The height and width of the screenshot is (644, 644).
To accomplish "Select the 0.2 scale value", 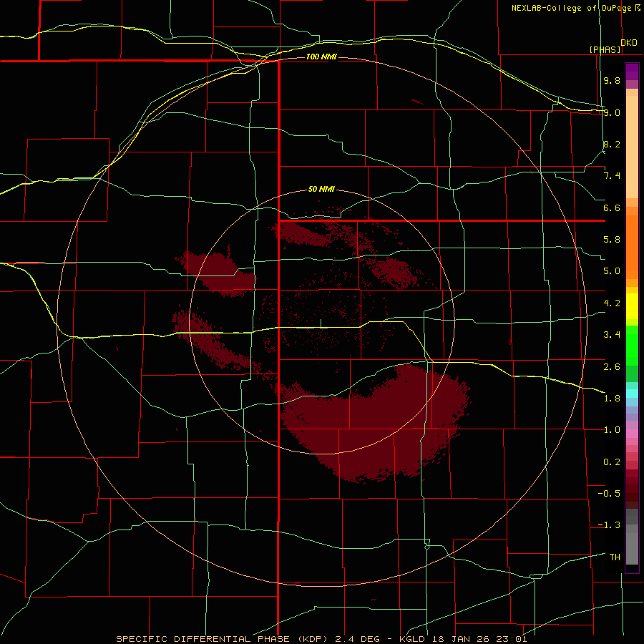I will click(612, 462).
